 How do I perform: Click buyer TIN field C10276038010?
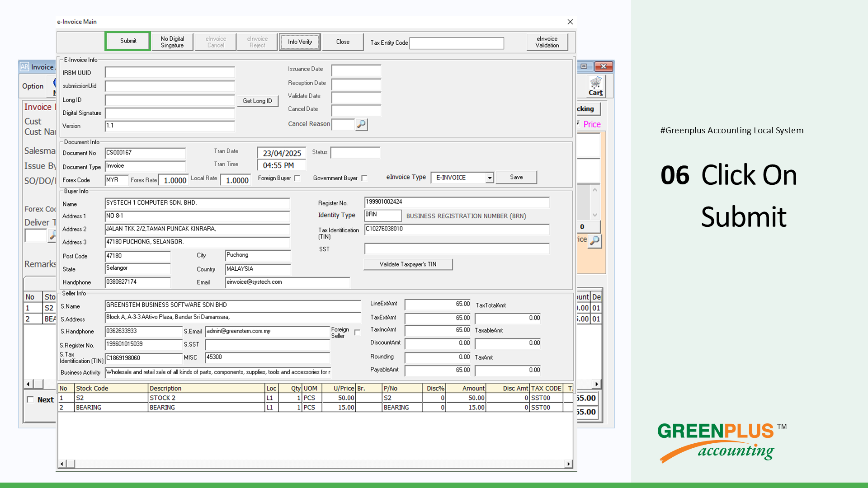point(457,230)
